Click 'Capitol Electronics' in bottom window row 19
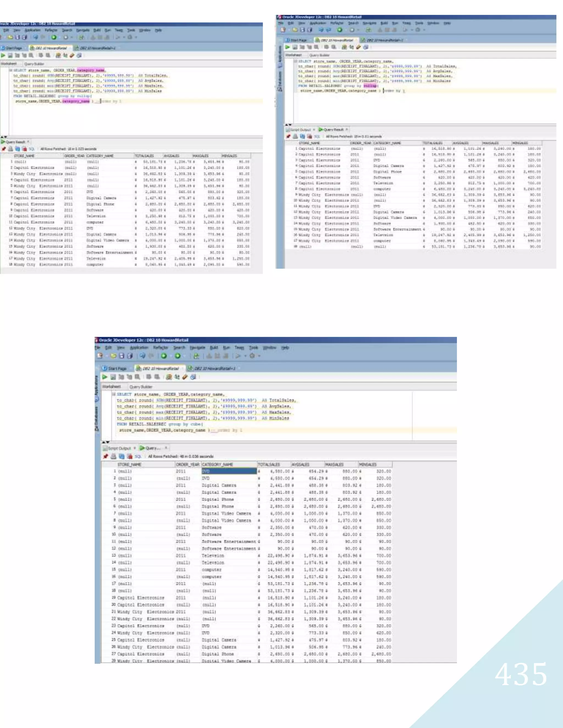 coord(140,598)
